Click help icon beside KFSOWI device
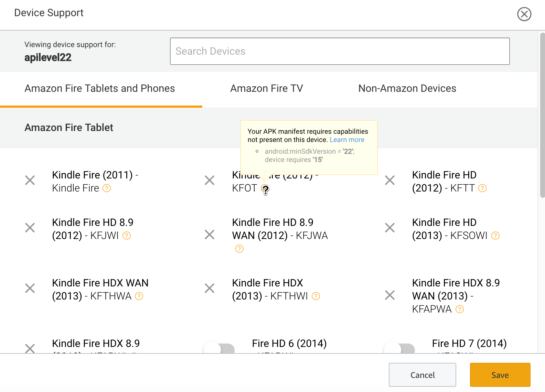Image resolution: width=545 pixels, height=392 pixels. click(495, 236)
